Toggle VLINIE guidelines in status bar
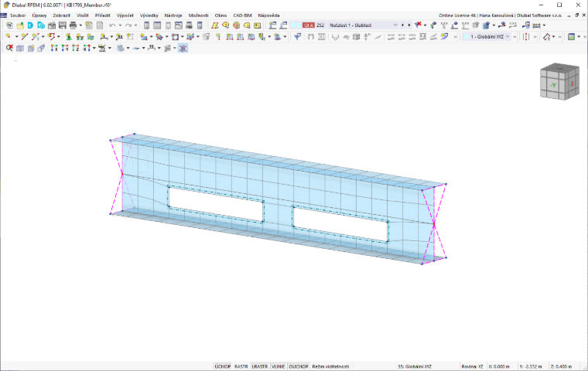This screenshot has height=371, width=588. coord(278,366)
